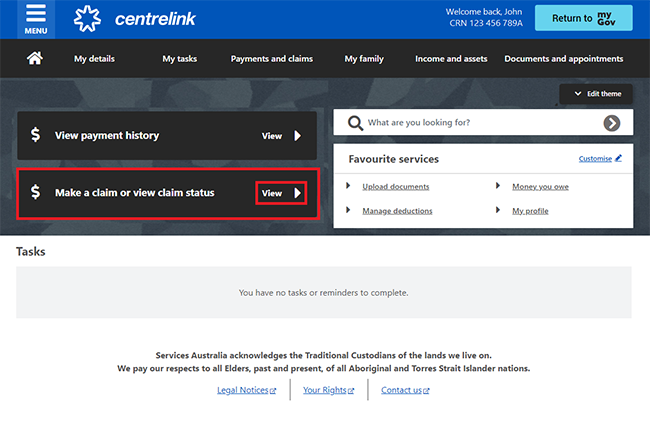Screen dimensions: 650x421
Task: Open the Income and assets menu
Action: click(x=451, y=59)
